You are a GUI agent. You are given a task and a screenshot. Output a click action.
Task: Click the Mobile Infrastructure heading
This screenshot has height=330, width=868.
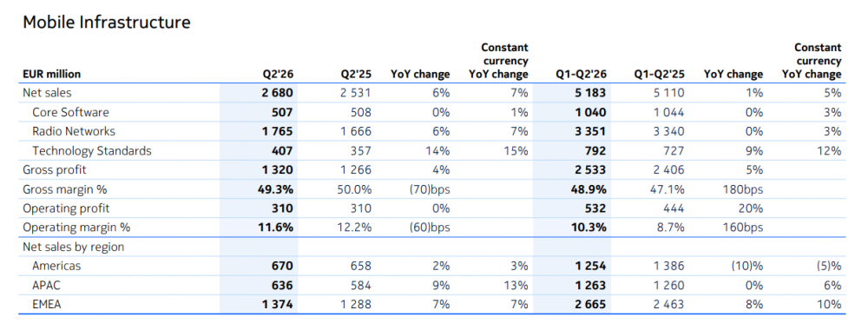pos(106,23)
